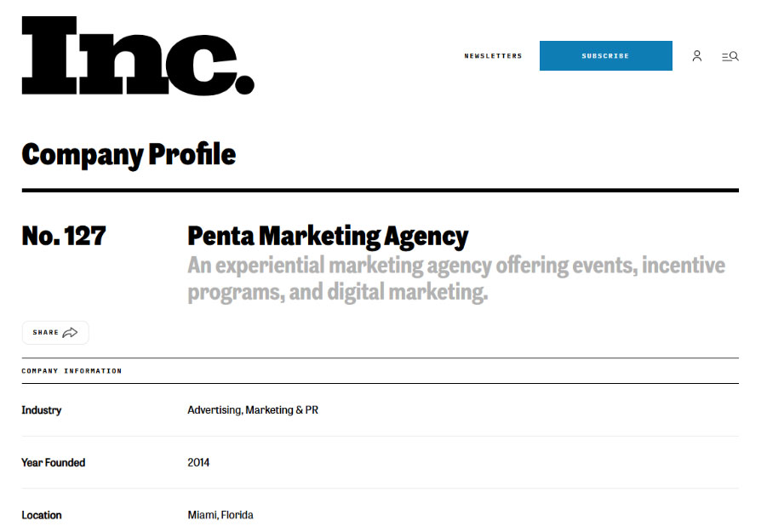The width and height of the screenshot is (767, 532).
Task: Select the 2014 founding year value
Action: coord(198,463)
